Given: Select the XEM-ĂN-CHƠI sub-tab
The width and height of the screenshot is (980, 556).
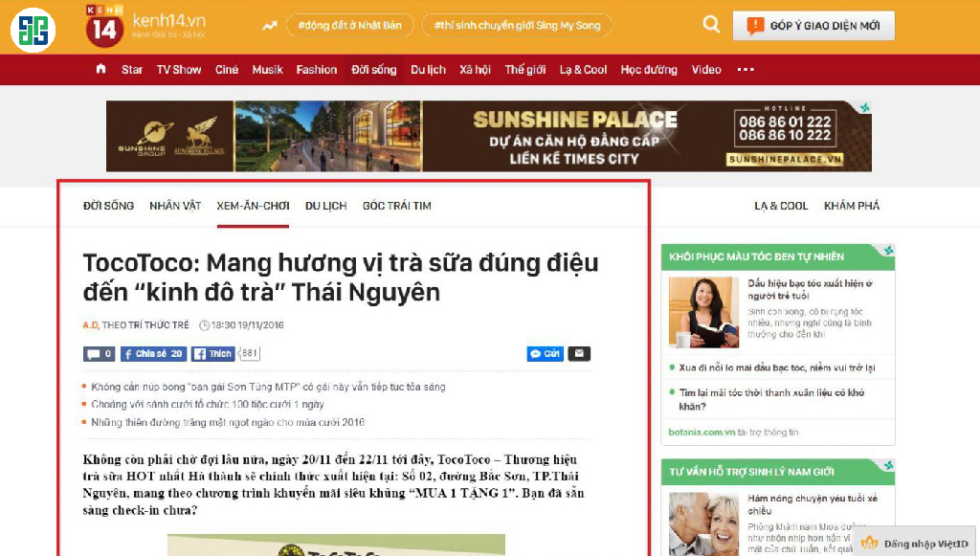Looking at the screenshot, I should click(253, 206).
